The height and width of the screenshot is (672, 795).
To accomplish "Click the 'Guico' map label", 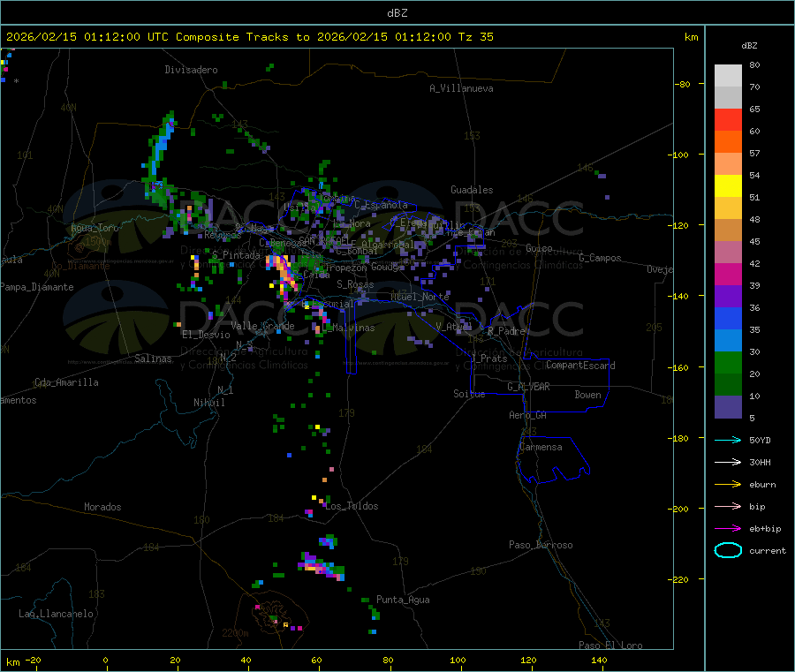I will [540, 248].
